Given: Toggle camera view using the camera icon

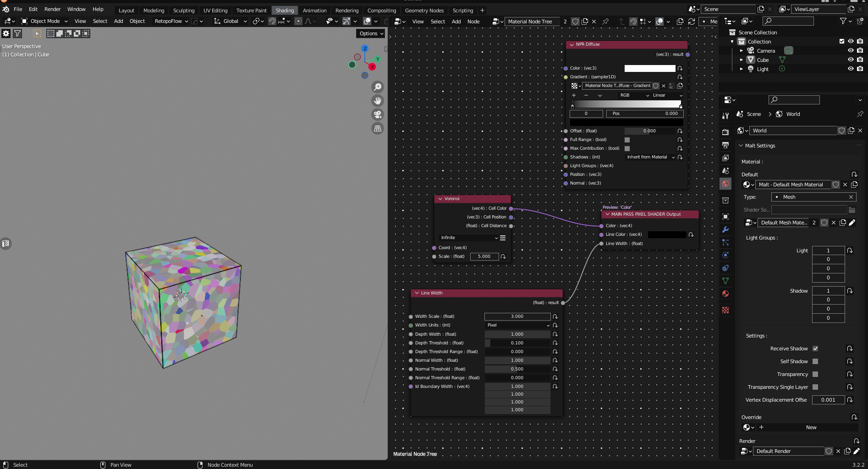Looking at the screenshot, I should coord(377,115).
